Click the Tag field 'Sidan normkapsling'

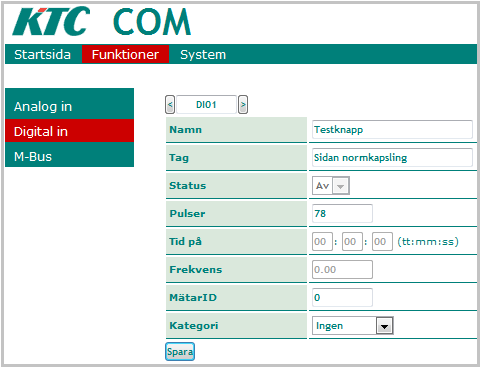click(392, 158)
